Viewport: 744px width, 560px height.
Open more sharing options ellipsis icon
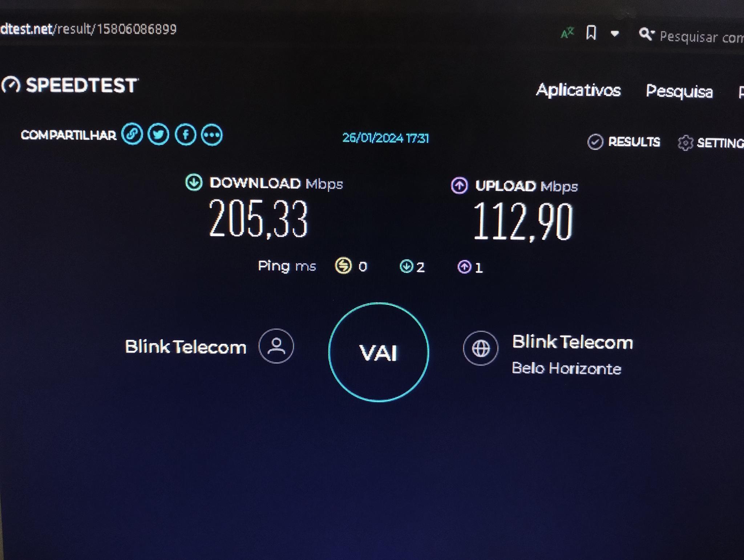click(212, 135)
